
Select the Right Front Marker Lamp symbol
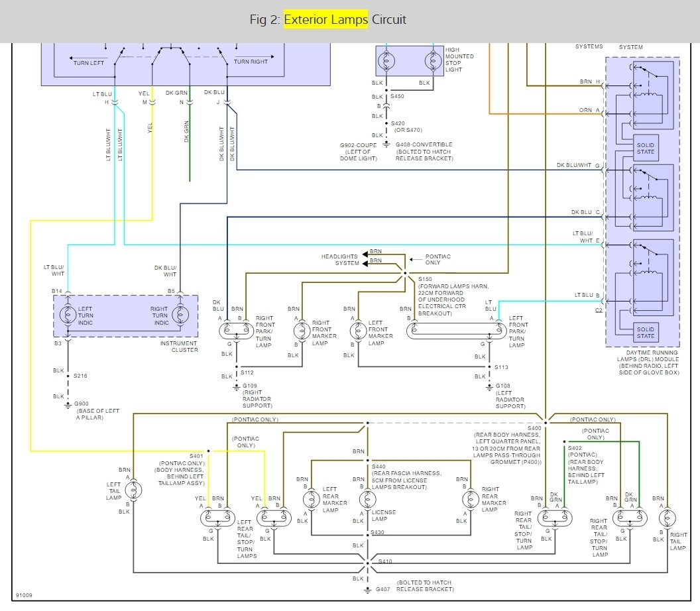[304, 328]
